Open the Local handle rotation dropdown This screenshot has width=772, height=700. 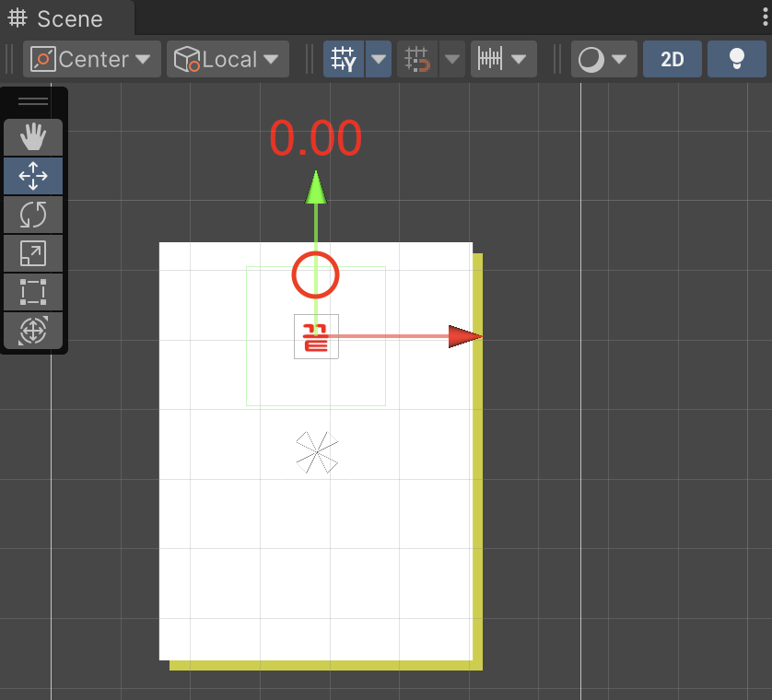[x=228, y=59]
